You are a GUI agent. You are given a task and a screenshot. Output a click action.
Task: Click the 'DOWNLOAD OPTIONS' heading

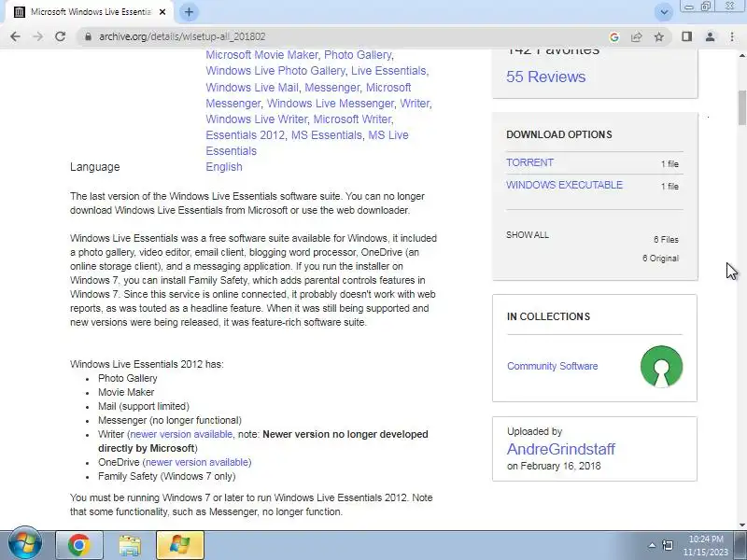(558, 134)
